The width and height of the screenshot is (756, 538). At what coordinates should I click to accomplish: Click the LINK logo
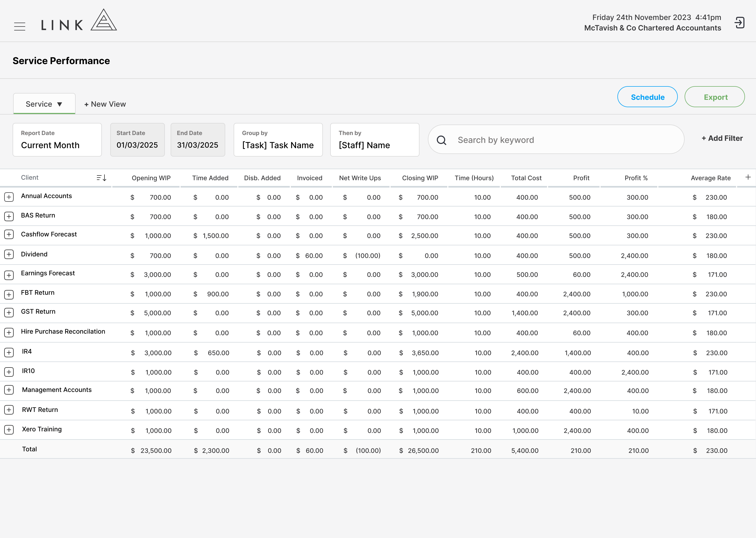click(79, 20)
